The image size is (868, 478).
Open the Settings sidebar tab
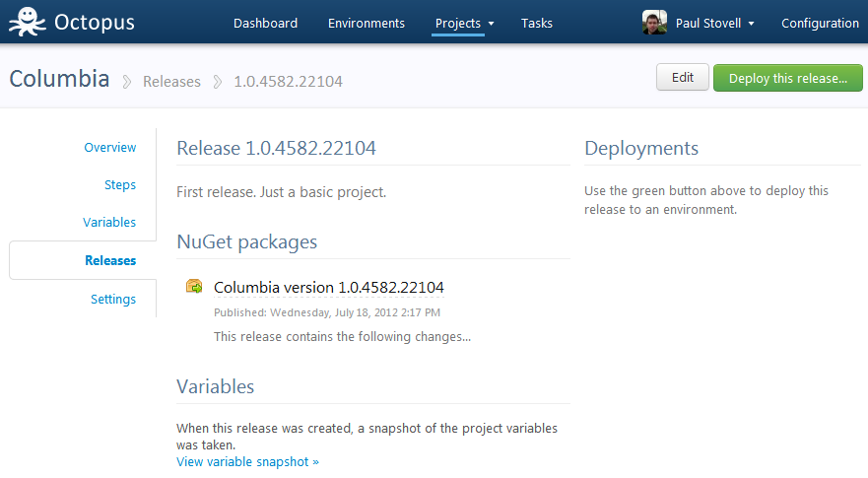(113, 299)
